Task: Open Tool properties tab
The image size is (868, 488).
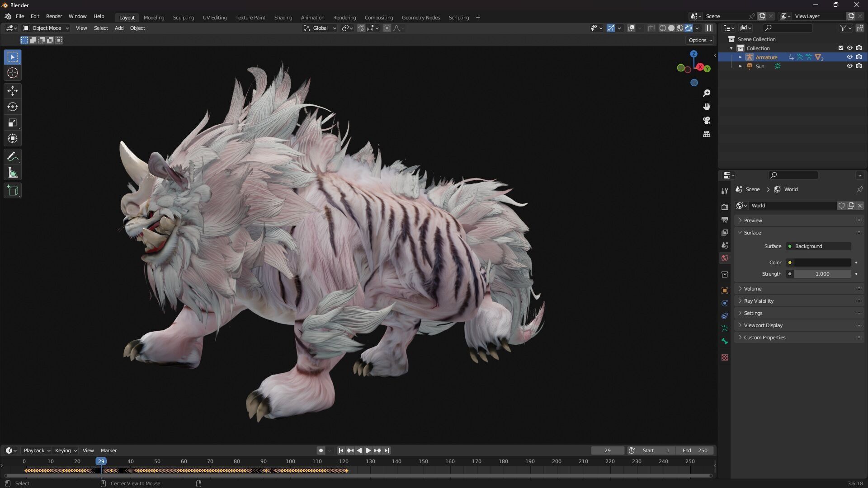Action: (x=725, y=191)
